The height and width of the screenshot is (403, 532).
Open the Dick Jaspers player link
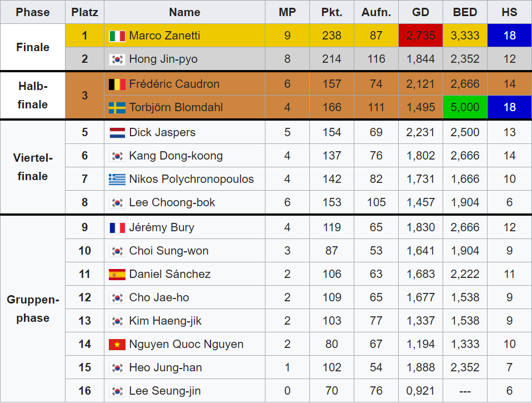[x=162, y=132]
